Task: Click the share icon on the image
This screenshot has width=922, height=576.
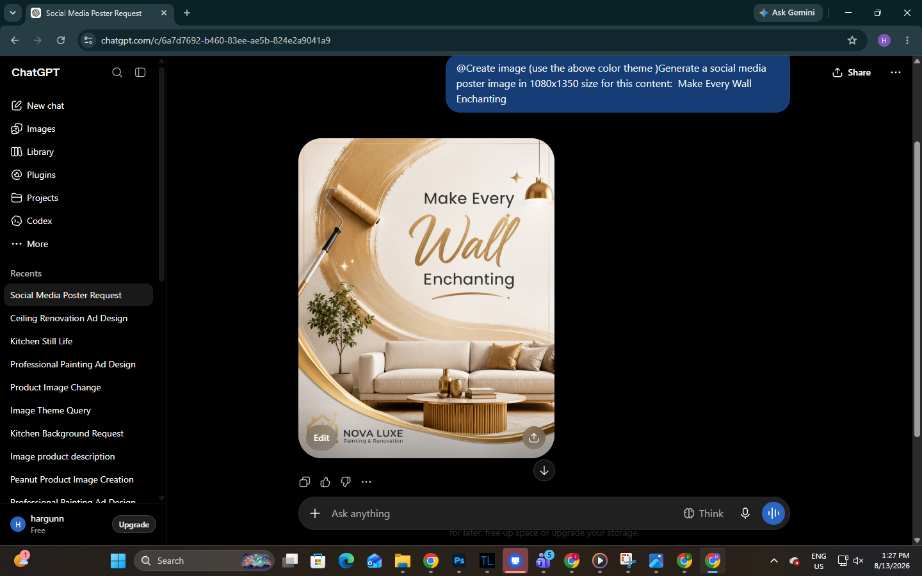Action: click(533, 437)
